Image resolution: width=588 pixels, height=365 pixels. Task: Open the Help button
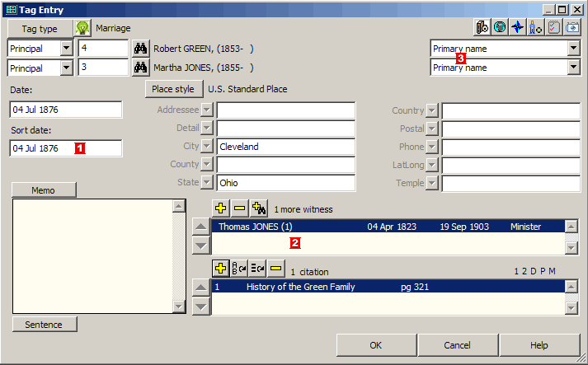point(539,345)
